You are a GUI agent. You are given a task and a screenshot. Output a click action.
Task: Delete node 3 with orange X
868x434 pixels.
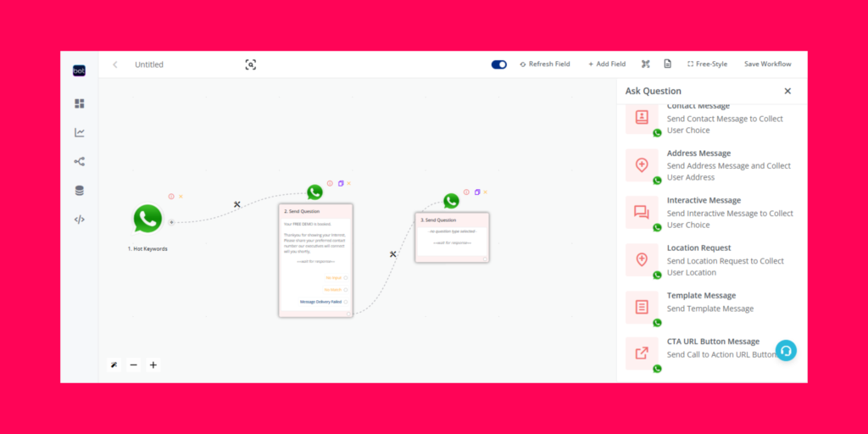485,192
